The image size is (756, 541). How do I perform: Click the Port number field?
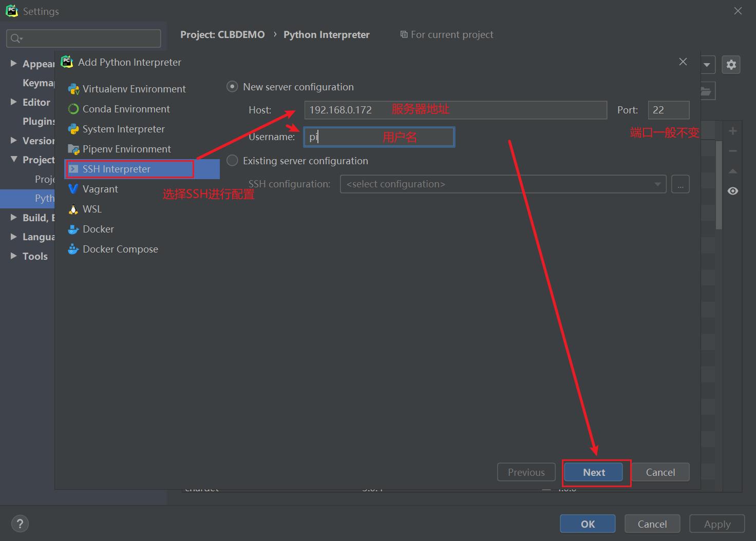point(669,110)
